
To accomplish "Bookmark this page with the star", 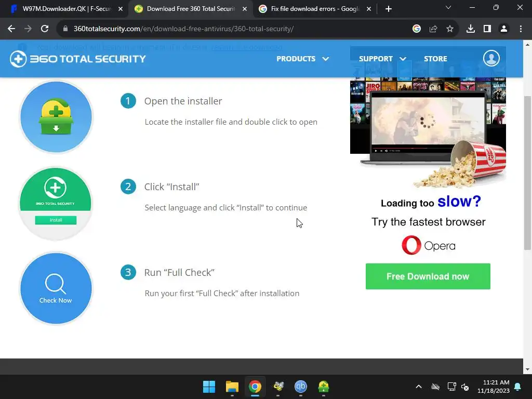I will 450,29.
